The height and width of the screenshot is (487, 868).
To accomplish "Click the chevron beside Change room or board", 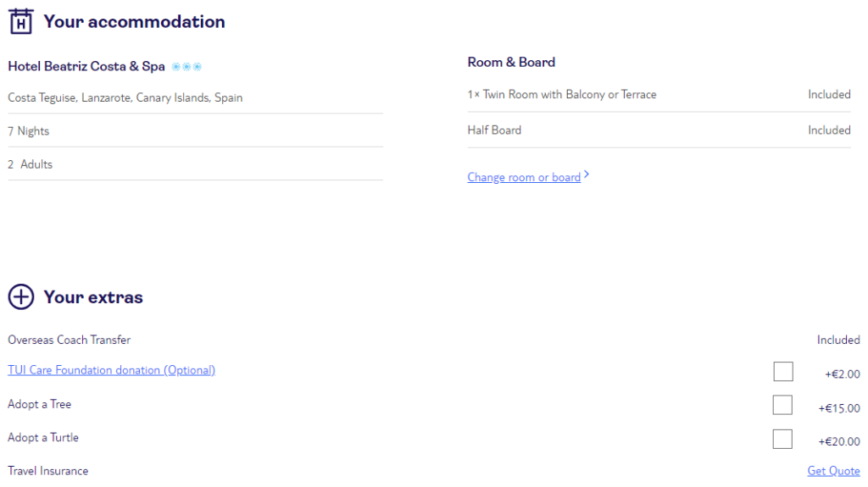I will (x=587, y=174).
